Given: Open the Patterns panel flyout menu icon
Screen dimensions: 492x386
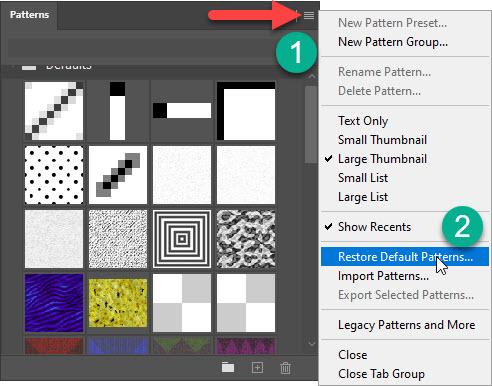Looking at the screenshot, I should coord(309,15).
